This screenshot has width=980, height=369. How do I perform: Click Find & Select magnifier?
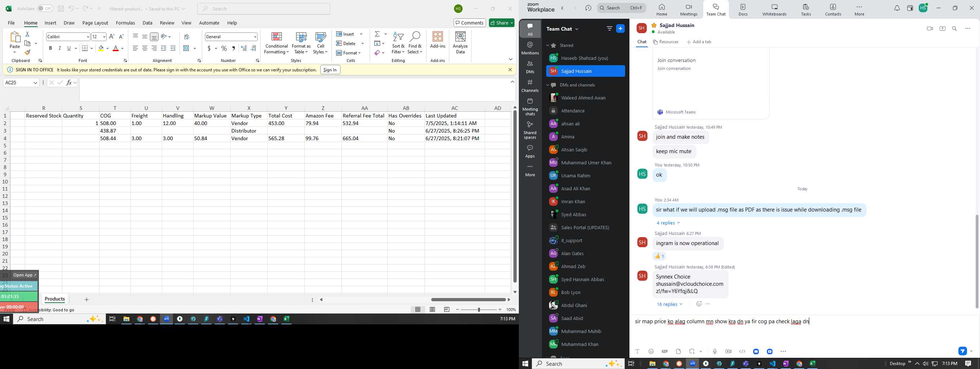click(415, 43)
